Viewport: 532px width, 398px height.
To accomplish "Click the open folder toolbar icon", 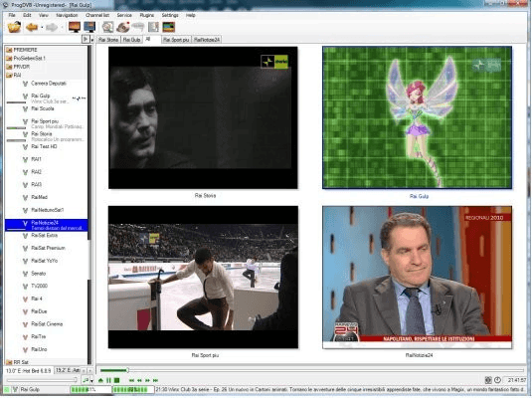I will [14, 27].
